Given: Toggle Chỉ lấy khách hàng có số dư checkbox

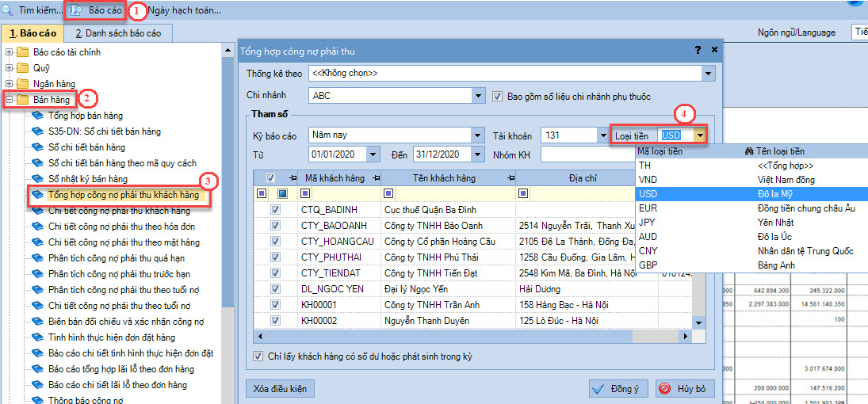Looking at the screenshot, I should click(x=258, y=356).
